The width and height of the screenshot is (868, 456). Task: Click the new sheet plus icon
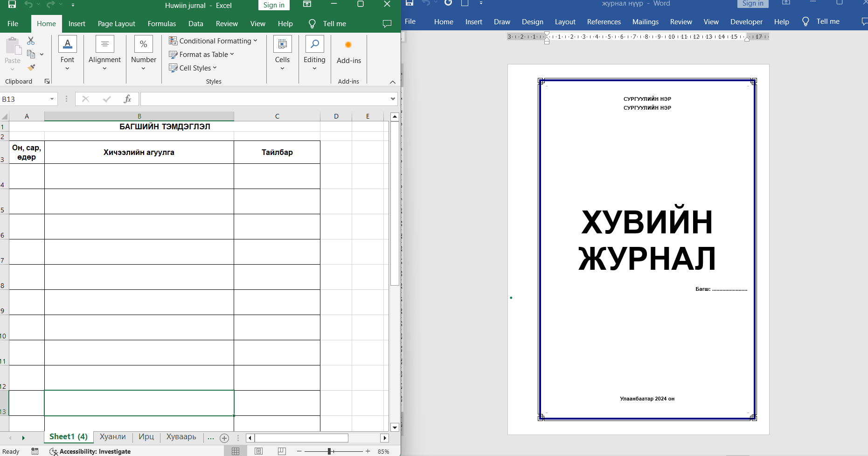(224, 438)
